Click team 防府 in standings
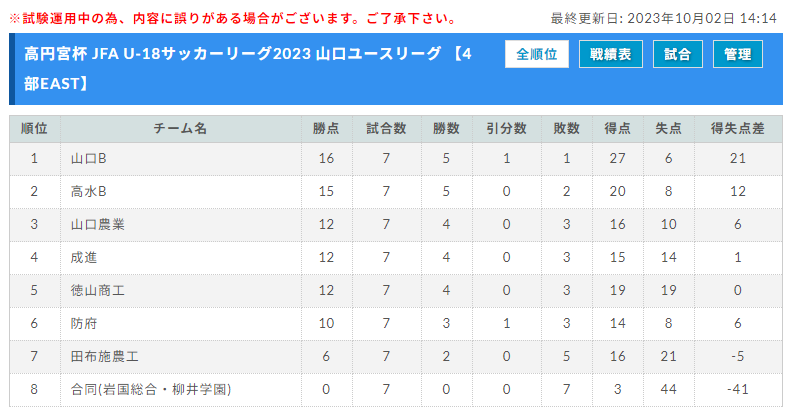The height and width of the screenshot is (417, 791). coord(84,323)
